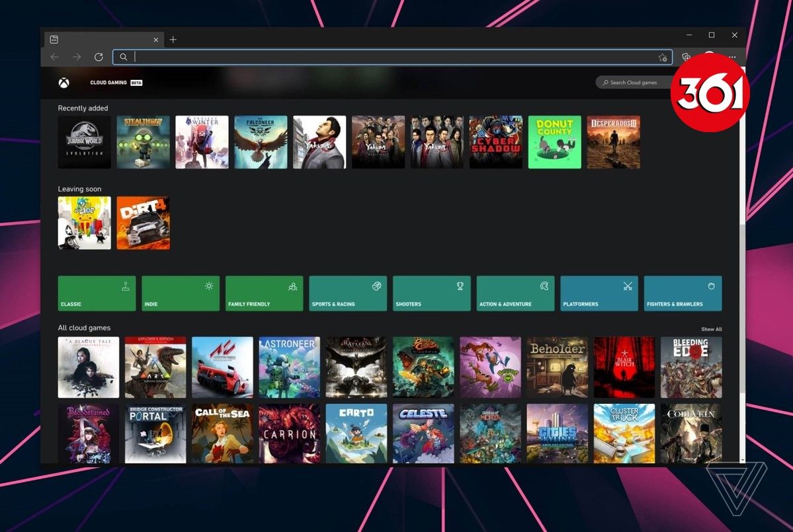Click the Show All link
Image resolution: width=793 pixels, height=532 pixels.
711,329
